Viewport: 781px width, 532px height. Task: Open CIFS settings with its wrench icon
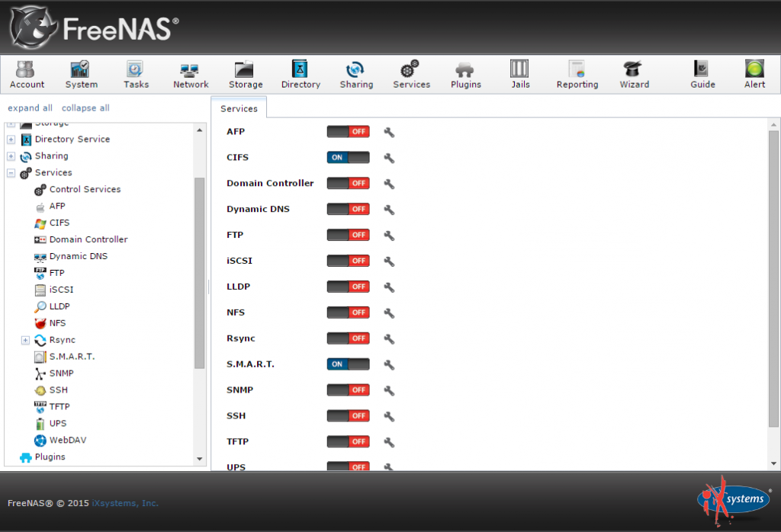coord(389,157)
